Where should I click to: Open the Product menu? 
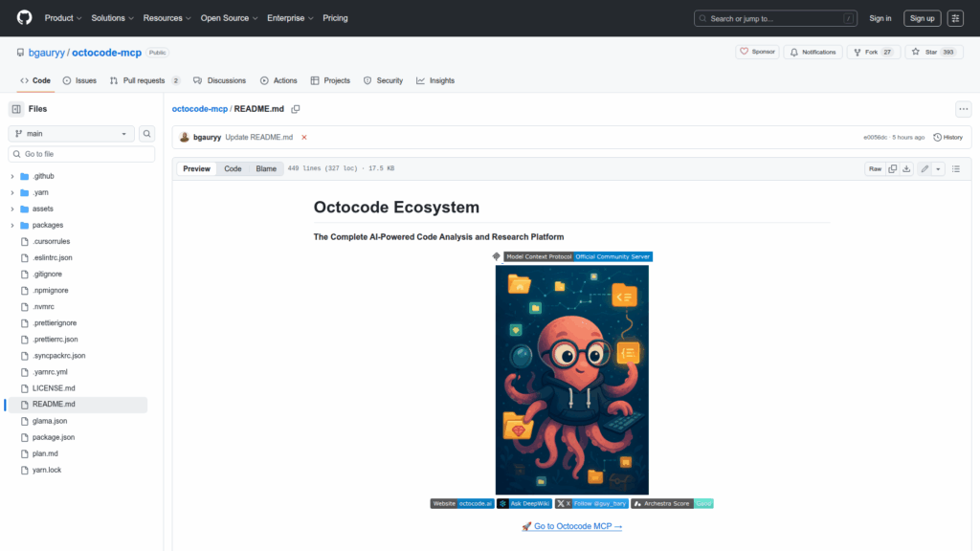pyautogui.click(x=63, y=18)
